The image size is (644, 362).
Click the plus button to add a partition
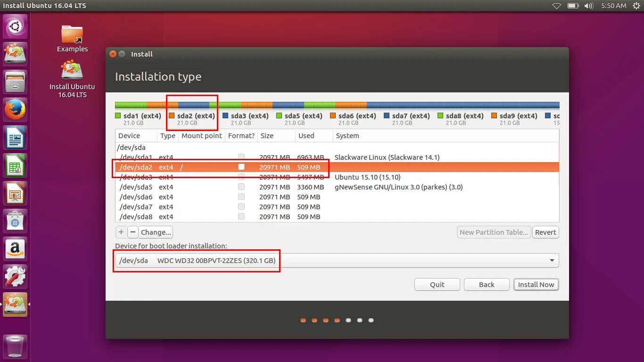(121, 232)
